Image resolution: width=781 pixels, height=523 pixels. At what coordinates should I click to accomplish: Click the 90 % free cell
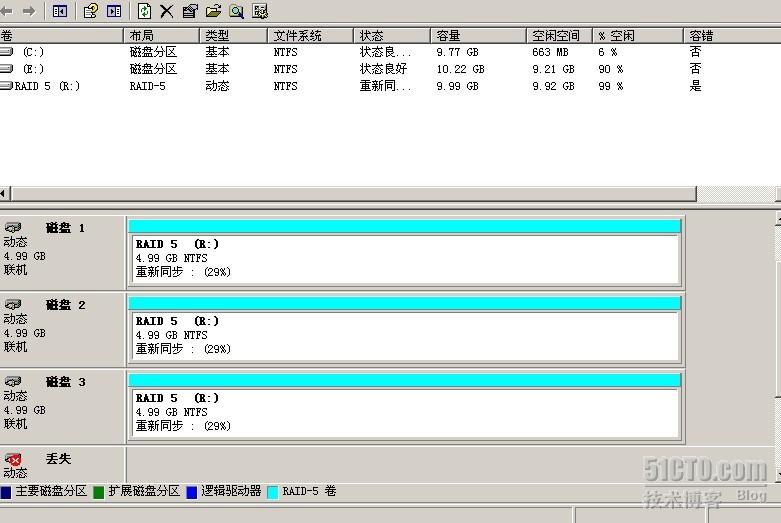(611, 69)
